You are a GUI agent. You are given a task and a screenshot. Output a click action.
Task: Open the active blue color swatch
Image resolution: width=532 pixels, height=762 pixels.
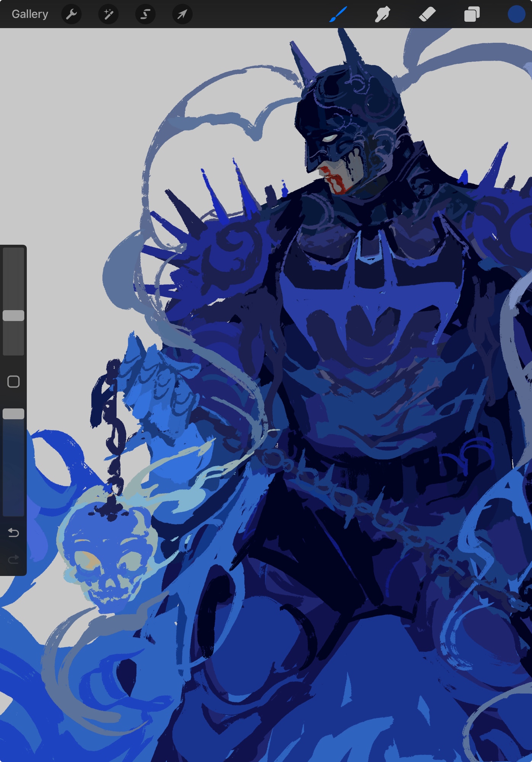pos(516,14)
